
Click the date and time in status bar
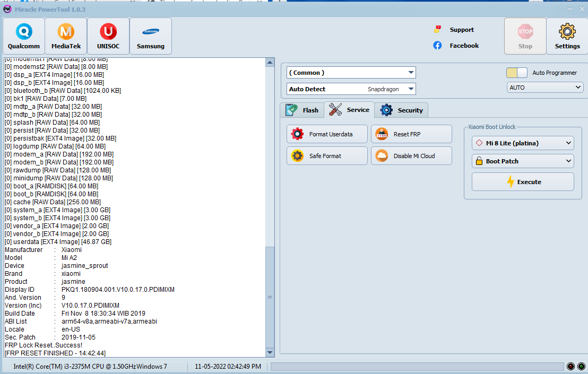click(228, 366)
